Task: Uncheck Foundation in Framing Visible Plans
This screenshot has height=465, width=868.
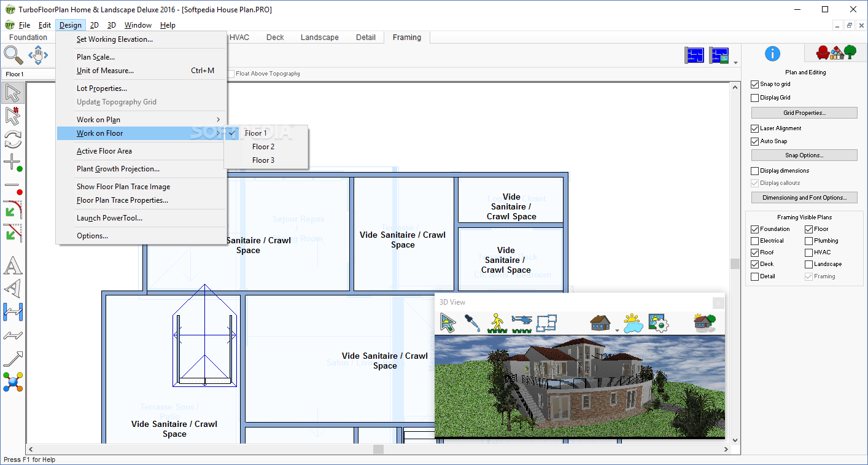Action: point(755,229)
